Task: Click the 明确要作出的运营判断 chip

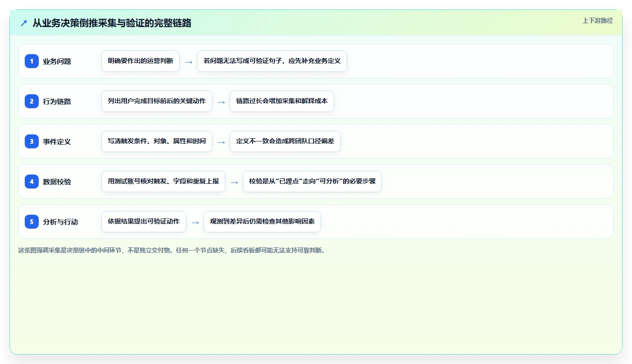Action: [x=140, y=61]
